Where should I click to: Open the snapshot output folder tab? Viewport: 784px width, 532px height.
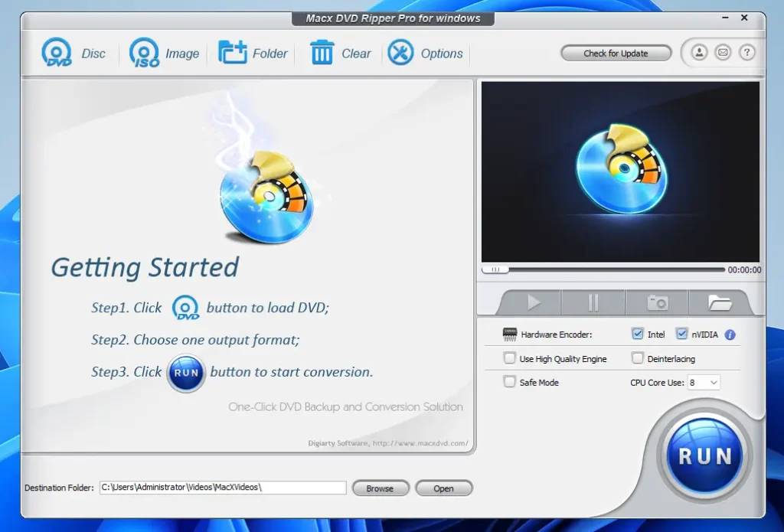718,302
